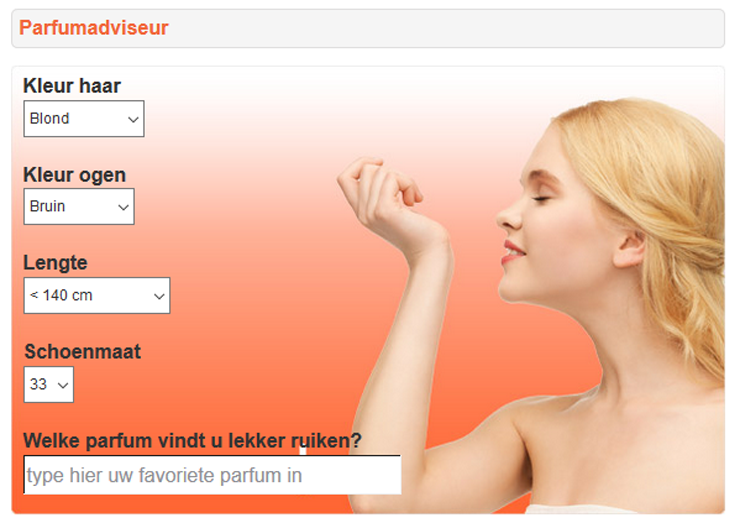The height and width of the screenshot is (523, 740).
Task: Click the chevron arrow of the Lengte dropdown
Action: click(159, 296)
